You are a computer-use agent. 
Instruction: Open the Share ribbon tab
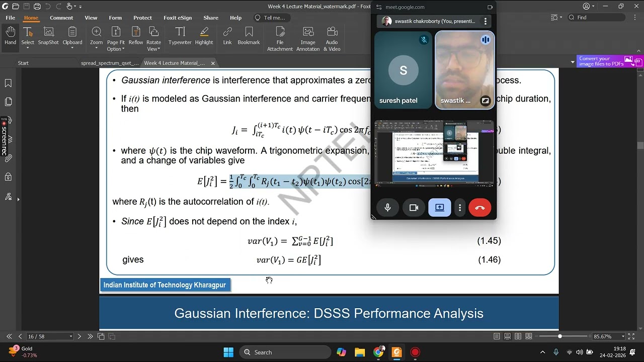(211, 18)
